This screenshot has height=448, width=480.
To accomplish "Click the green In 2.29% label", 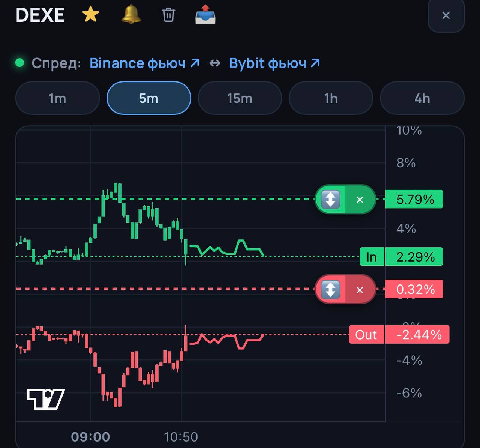I will pyautogui.click(x=401, y=257).
